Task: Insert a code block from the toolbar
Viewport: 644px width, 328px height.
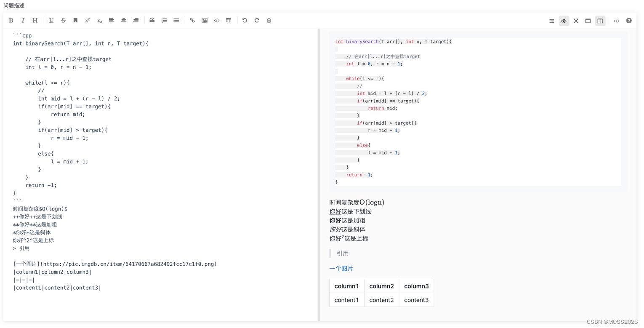Action: coord(217,20)
